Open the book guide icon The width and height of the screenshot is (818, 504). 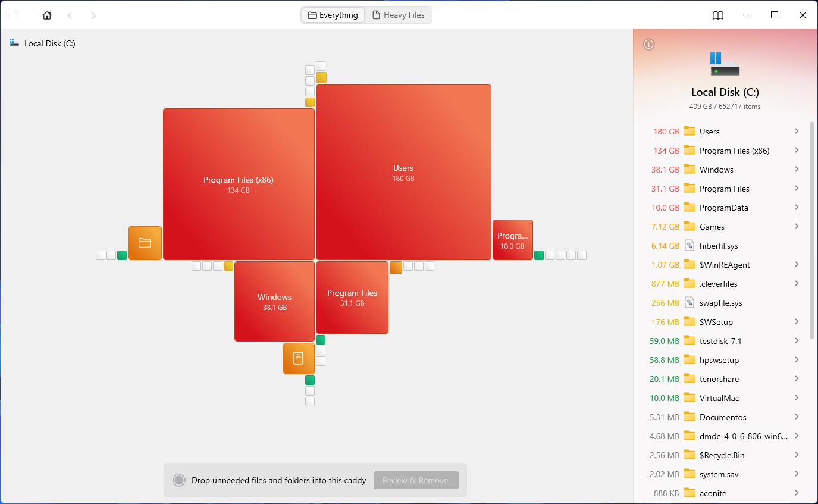(718, 15)
